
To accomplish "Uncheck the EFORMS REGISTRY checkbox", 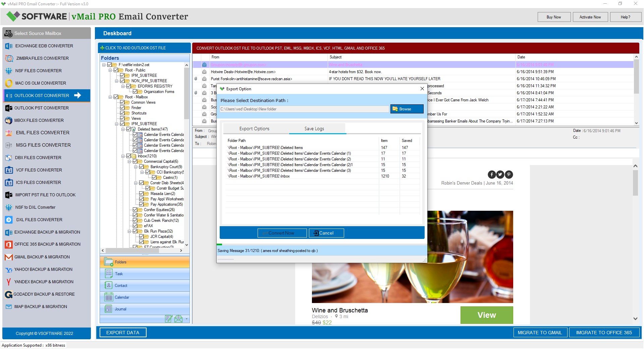I will 129,86.
